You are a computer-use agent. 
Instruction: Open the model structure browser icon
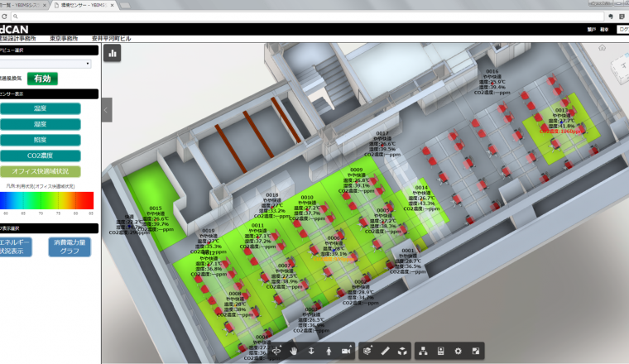[x=425, y=351]
